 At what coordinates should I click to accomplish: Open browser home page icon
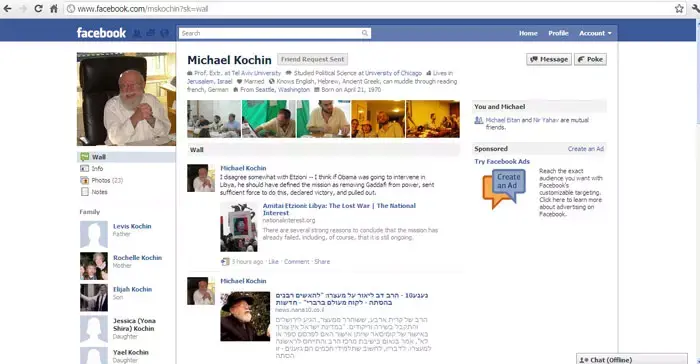54,8
